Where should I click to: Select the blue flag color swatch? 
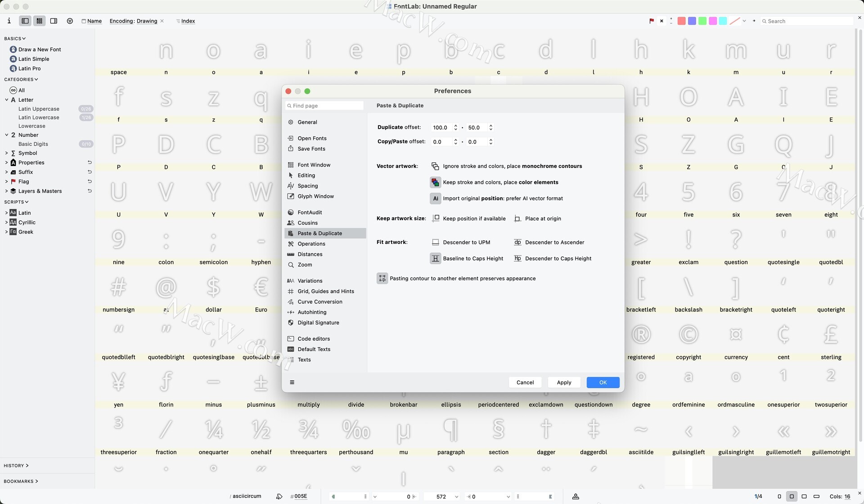[692, 21]
